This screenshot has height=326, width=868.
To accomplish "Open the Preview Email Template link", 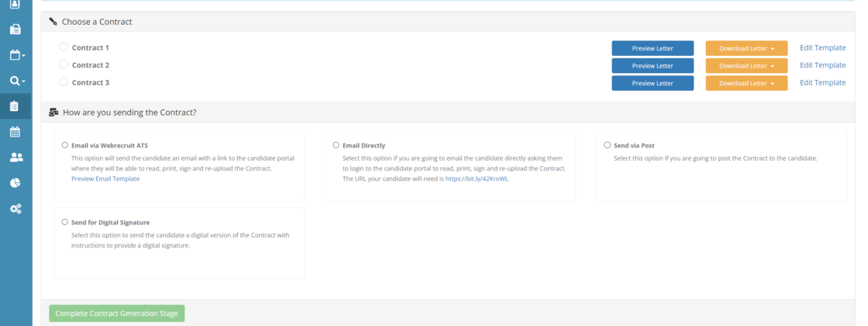I will [105, 179].
